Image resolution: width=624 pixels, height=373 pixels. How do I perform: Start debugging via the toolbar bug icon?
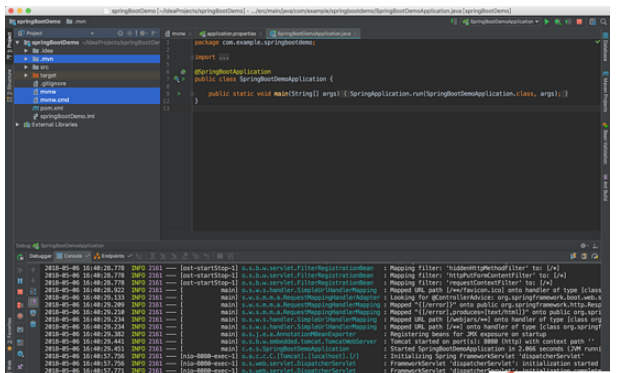coord(558,22)
